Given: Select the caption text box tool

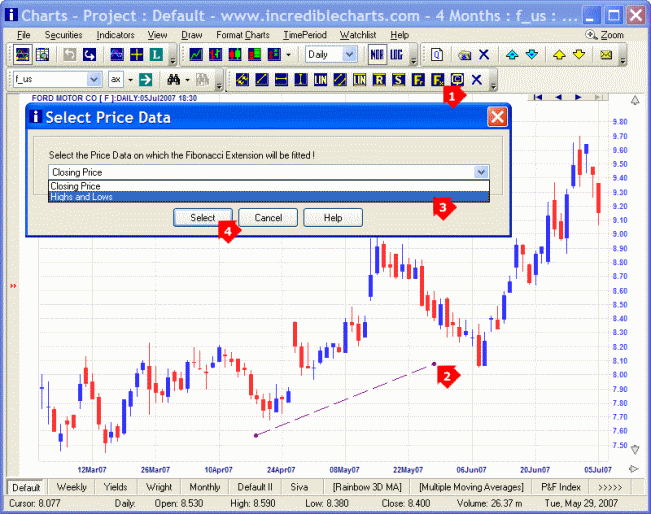Looking at the screenshot, I should [457, 79].
